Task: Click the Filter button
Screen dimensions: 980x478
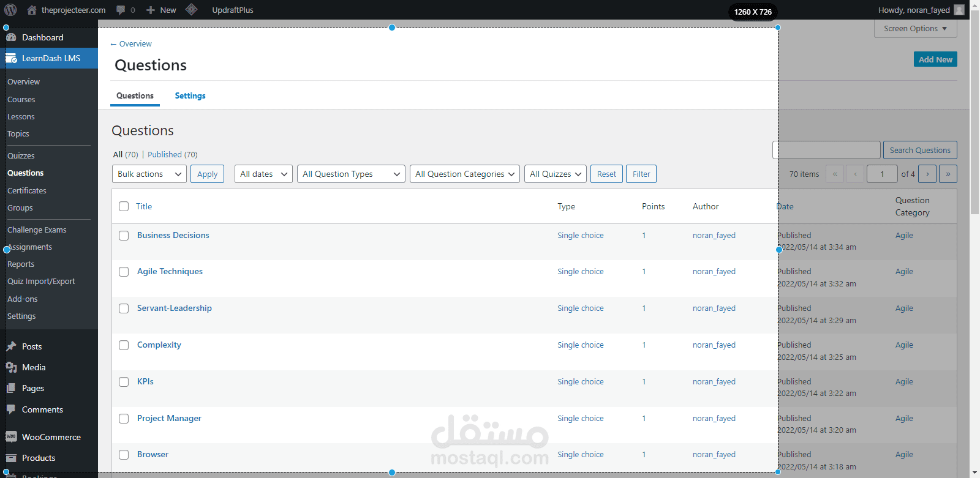Action: point(641,174)
